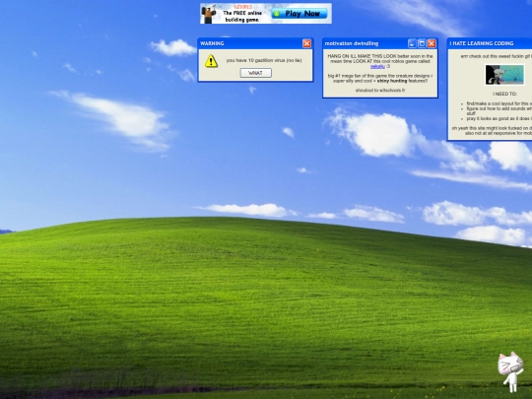Click the 'motivation dwindling' window title

[352, 43]
